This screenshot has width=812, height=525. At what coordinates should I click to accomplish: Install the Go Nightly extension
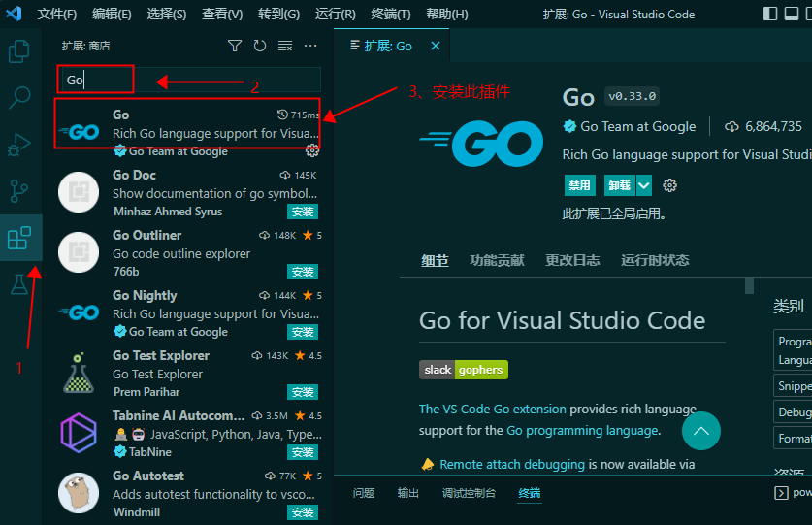(303, 332)
